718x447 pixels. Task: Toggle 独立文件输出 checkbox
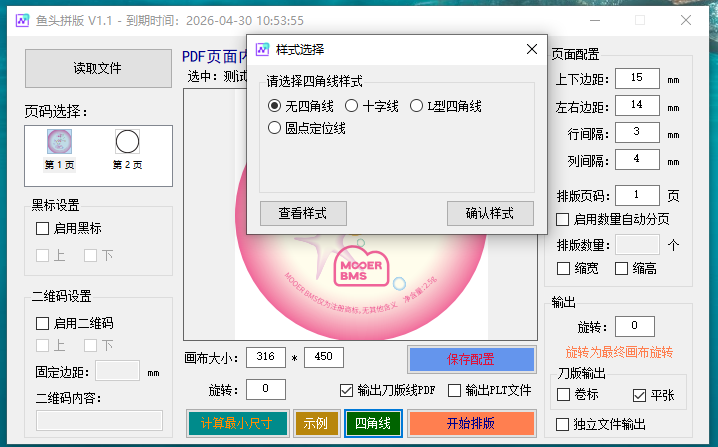click(x=563, y=423)
